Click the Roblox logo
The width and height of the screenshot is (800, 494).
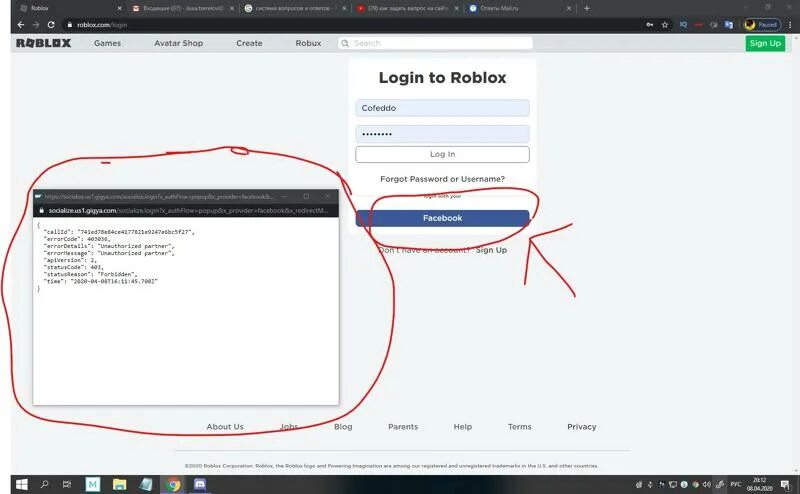coord(43,43)
